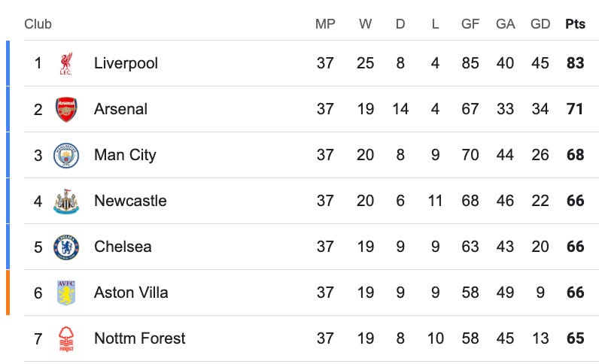Screen dimensions: 599x364
Task: Click the Arsenal club crest
Action: point(66,109)
